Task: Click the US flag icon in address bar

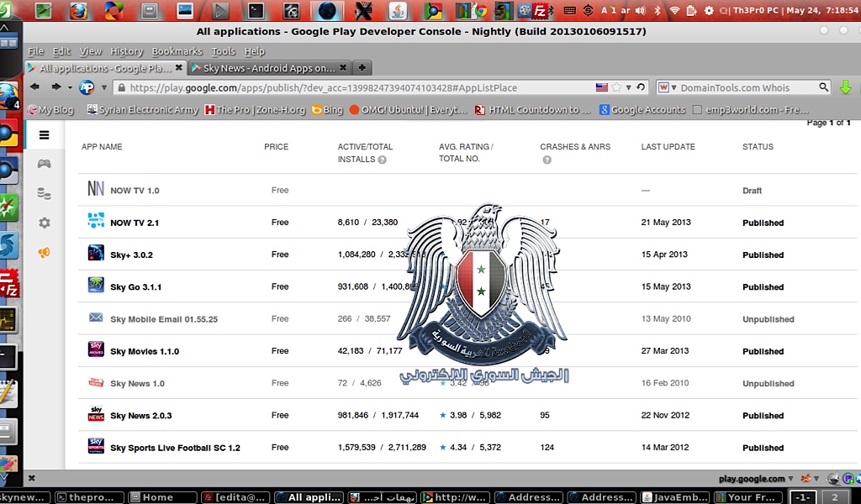Action: tap(602, 87)
